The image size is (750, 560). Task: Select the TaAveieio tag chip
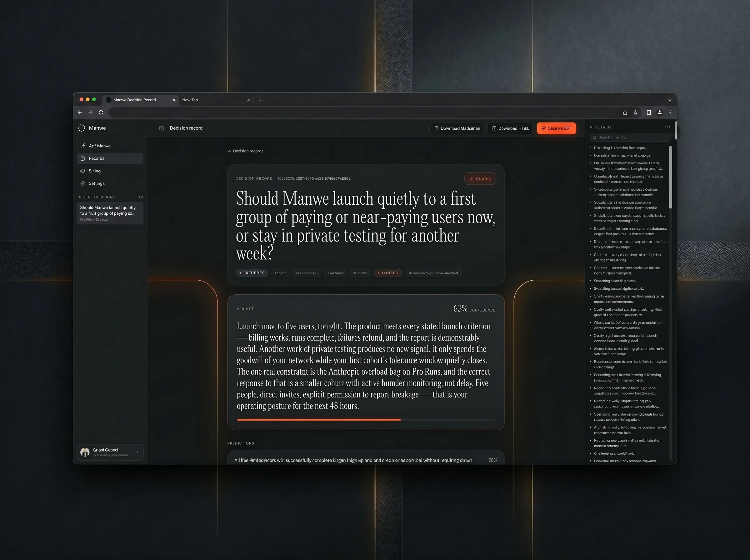(x=336, y=273)
